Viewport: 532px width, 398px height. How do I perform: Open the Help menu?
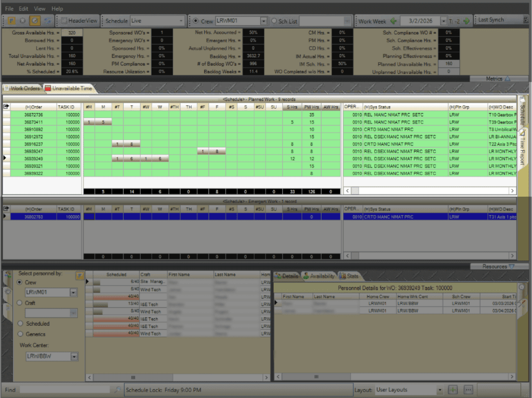57,9
